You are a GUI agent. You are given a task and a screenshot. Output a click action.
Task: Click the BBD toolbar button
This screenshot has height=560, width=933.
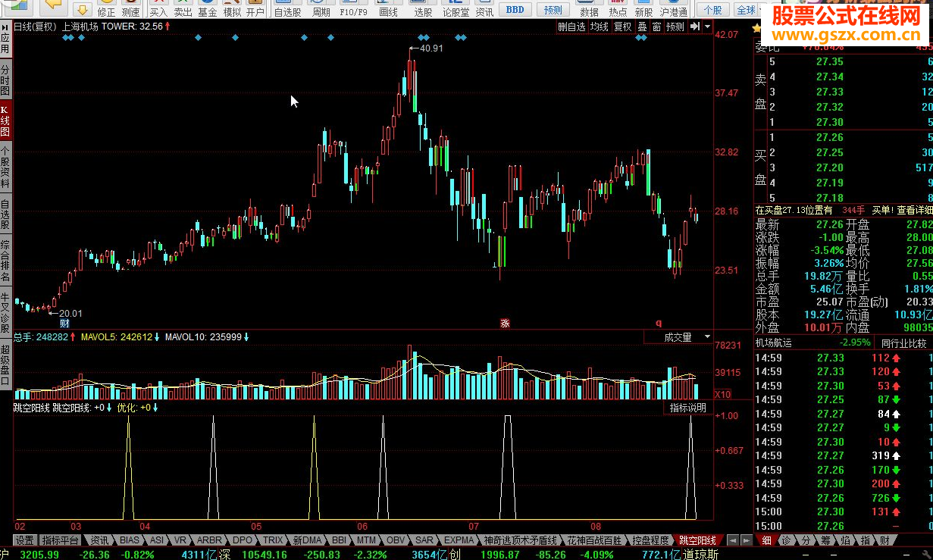click(x=515, y=10)
